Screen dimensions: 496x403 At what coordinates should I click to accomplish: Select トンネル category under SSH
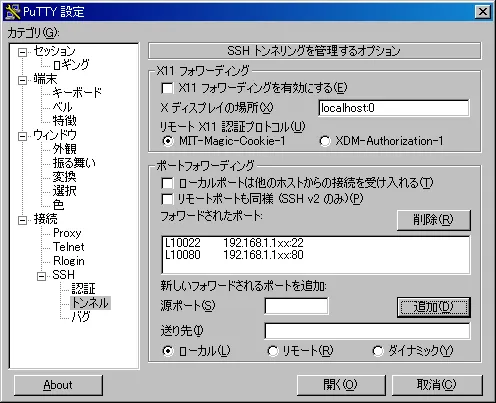(90, 303)
